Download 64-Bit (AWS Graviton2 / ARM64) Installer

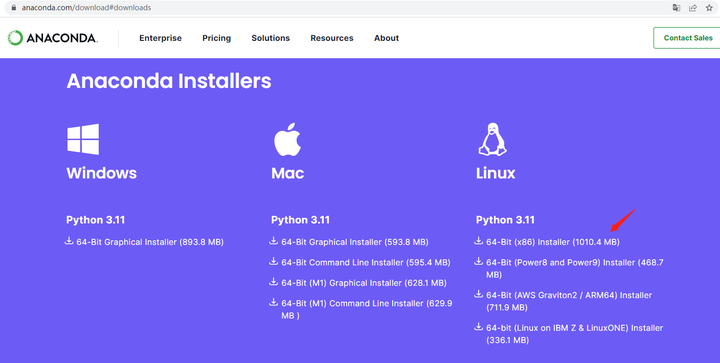click(x=569, y=301)
